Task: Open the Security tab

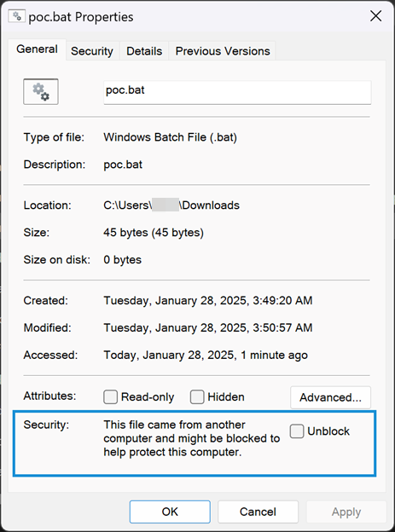Action: pos(92,51)
